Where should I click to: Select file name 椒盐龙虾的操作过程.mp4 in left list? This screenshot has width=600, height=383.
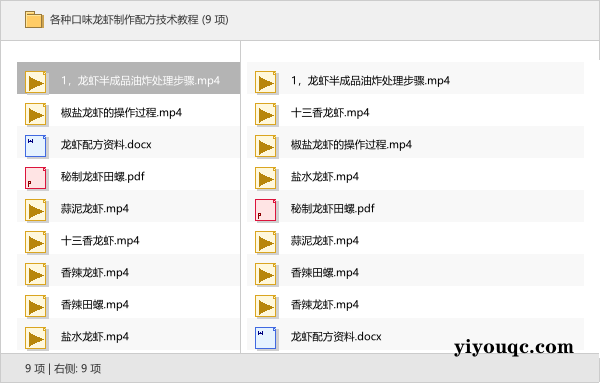pos(121,113)
